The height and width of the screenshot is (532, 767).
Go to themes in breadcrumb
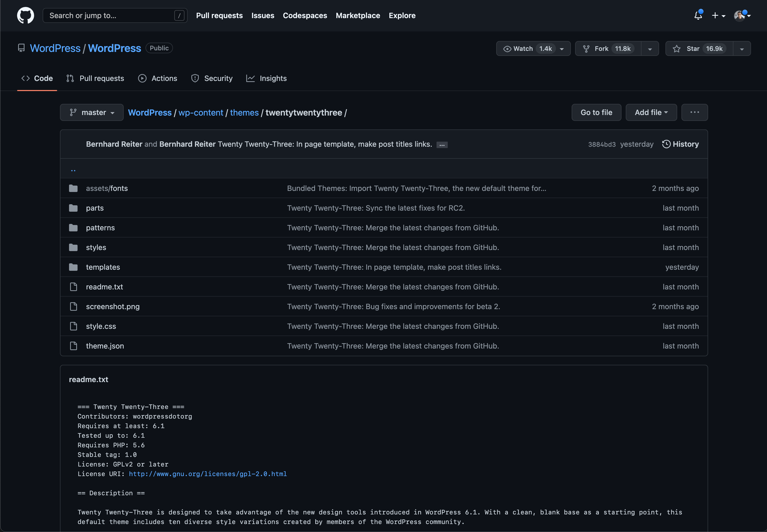point(245,112)
